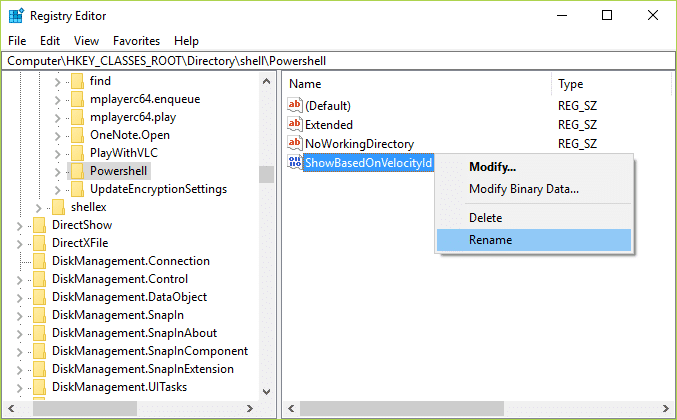Viewport: 677px width, 420px height.
Task: Open the File menu
Action: pyautogui.click(x=17, y=41)
